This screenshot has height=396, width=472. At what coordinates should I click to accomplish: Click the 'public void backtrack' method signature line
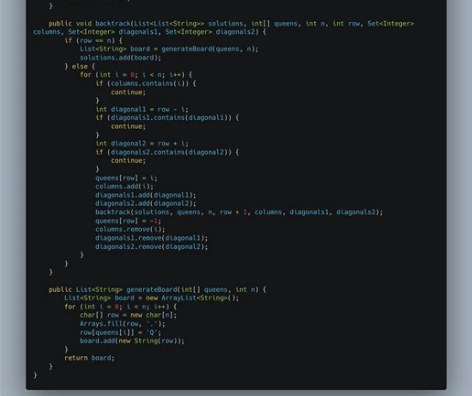click(231, 24)
